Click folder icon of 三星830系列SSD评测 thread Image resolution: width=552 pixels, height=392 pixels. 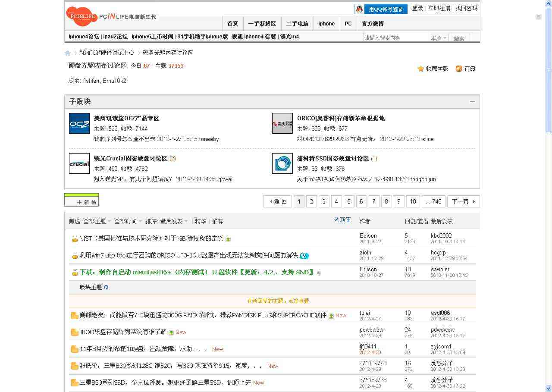click(75, 383)
